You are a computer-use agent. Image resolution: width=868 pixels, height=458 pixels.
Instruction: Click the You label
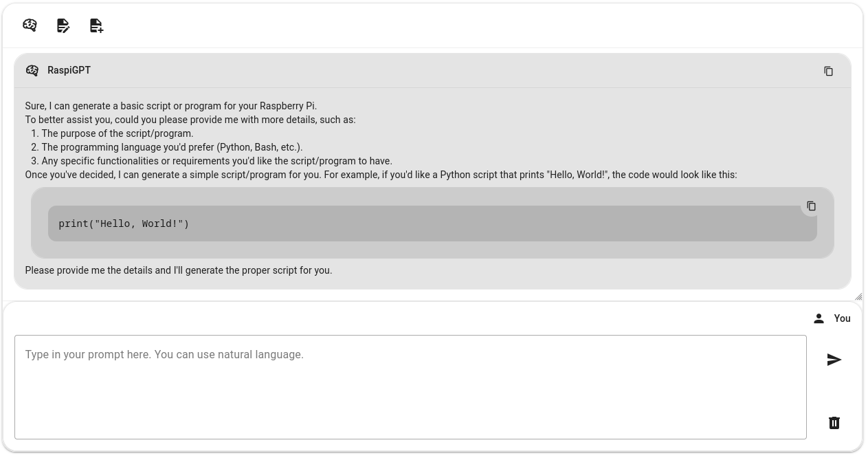tap(842, 318)
